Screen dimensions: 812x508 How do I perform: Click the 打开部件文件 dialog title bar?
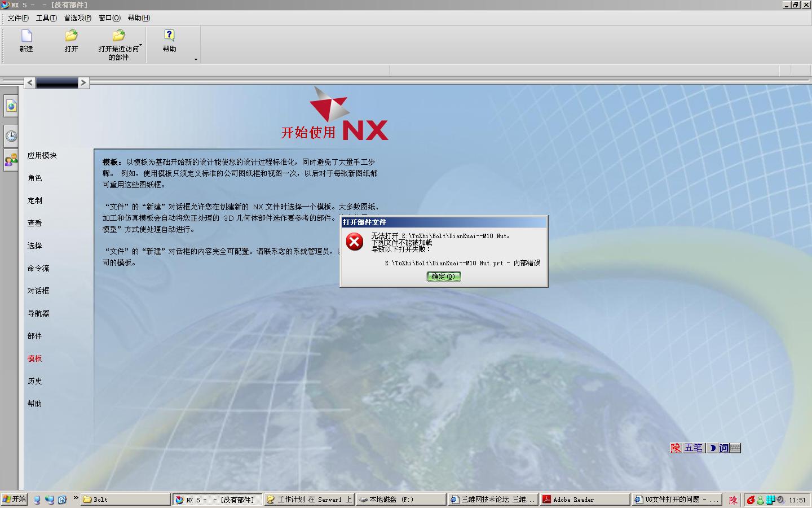coord(444,222)
